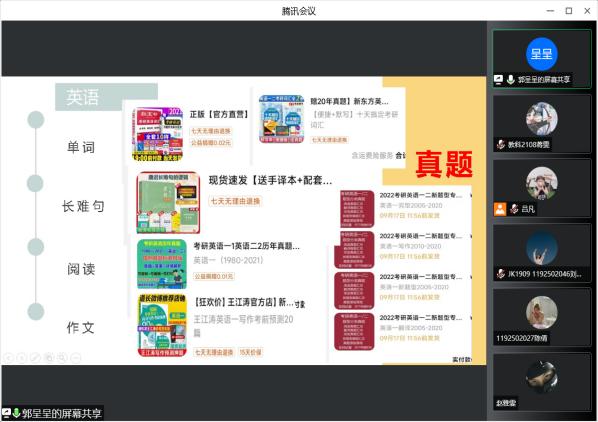Open the more options icon in the slideshow controls
598x422 pixels.
76,358
